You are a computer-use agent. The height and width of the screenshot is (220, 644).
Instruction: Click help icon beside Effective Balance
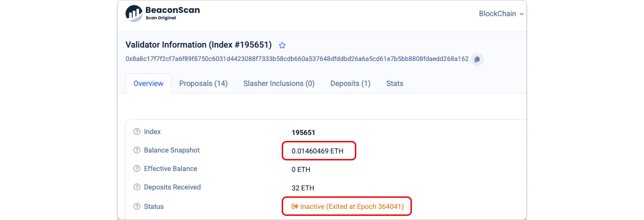pos(137,169)
